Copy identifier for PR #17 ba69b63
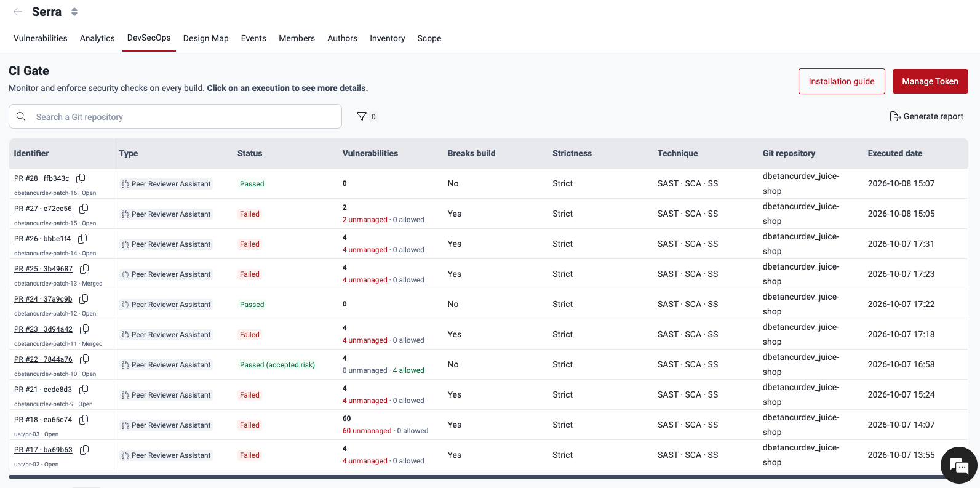This screenshot has height=488, width=980. 84,450
